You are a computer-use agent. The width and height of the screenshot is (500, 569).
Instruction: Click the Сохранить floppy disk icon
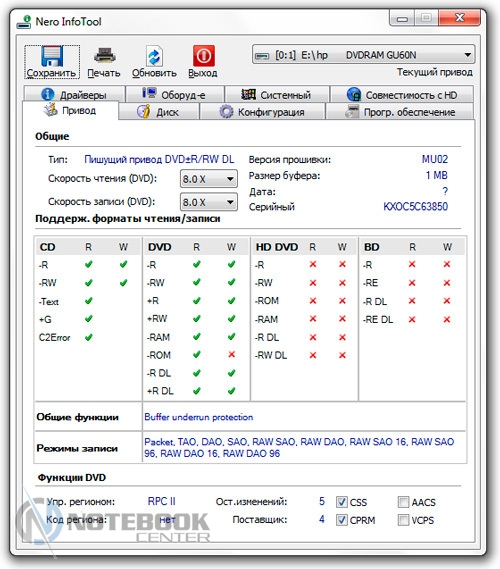click(x=52, y=56)
